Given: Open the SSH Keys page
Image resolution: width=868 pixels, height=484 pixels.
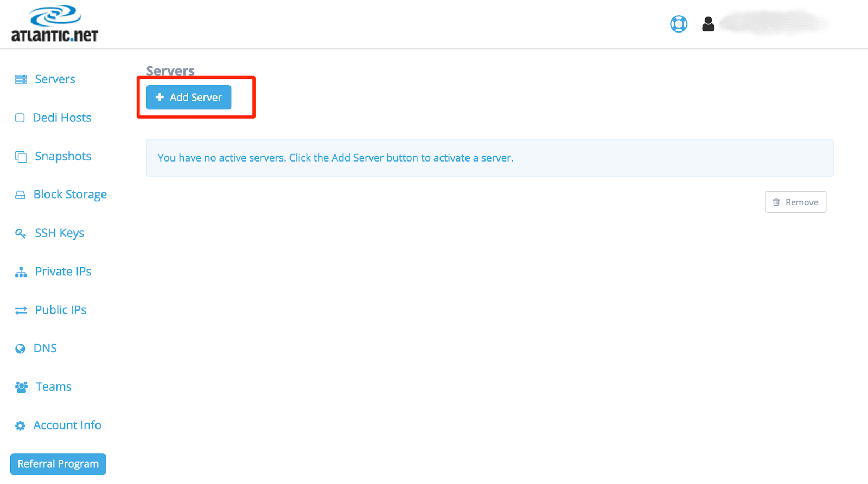Looking at the screenshot, I should pyautogui.click(x=60, y=233).
